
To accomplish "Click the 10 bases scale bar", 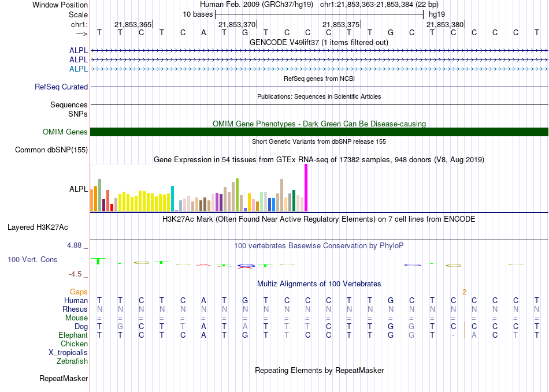I will click(x=318, y=14).
